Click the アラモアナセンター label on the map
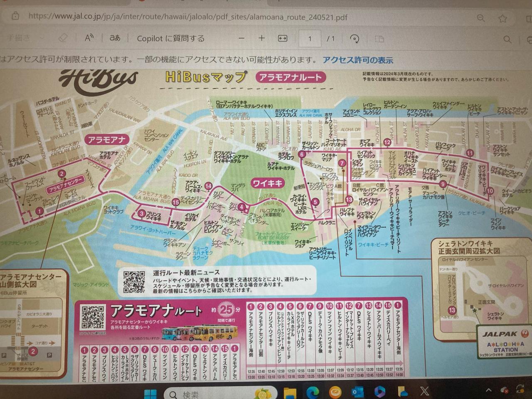The image size is (532, 399). coord(65,186)
